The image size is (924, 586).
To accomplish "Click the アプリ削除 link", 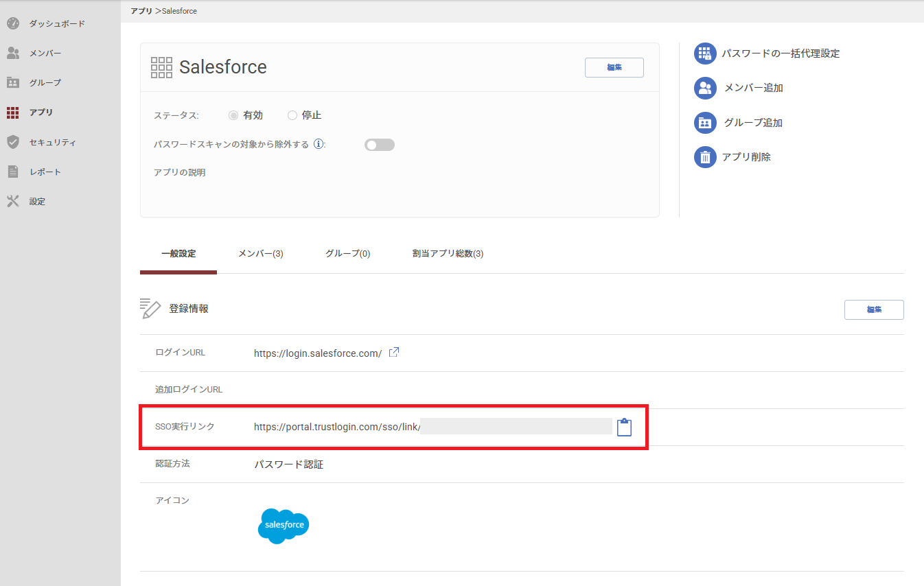I will tap(746, 157).
